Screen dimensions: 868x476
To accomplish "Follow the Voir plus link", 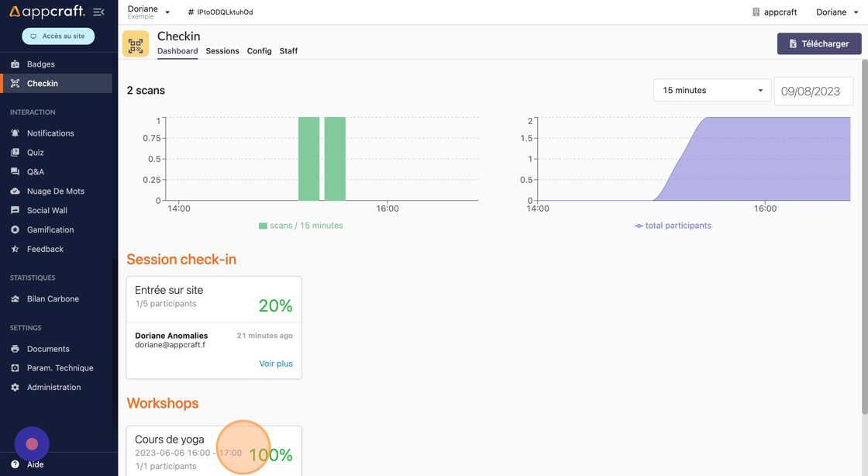I will (276, 364).
